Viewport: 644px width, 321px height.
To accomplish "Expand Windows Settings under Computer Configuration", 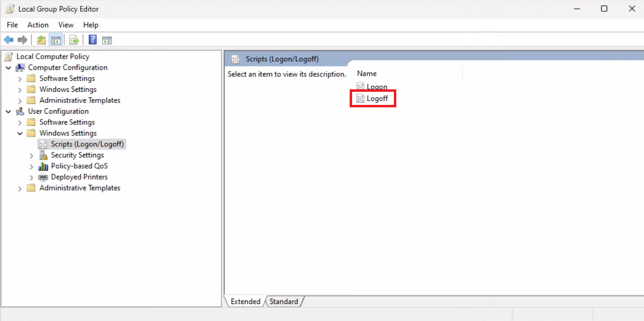I will [x=20, y=89].
